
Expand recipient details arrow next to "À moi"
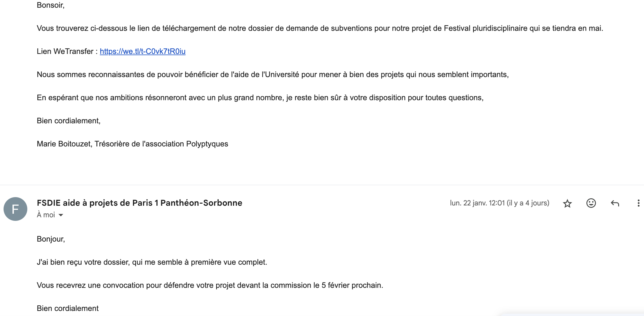tap(61, 215)
